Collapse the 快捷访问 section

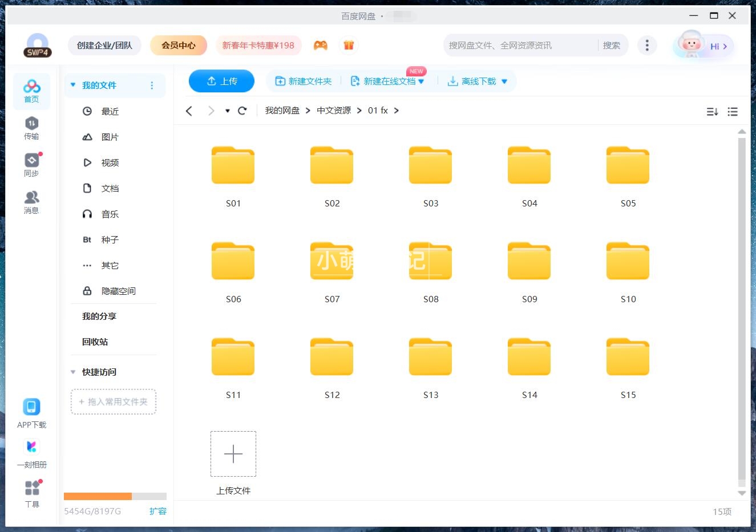(72, 372)
